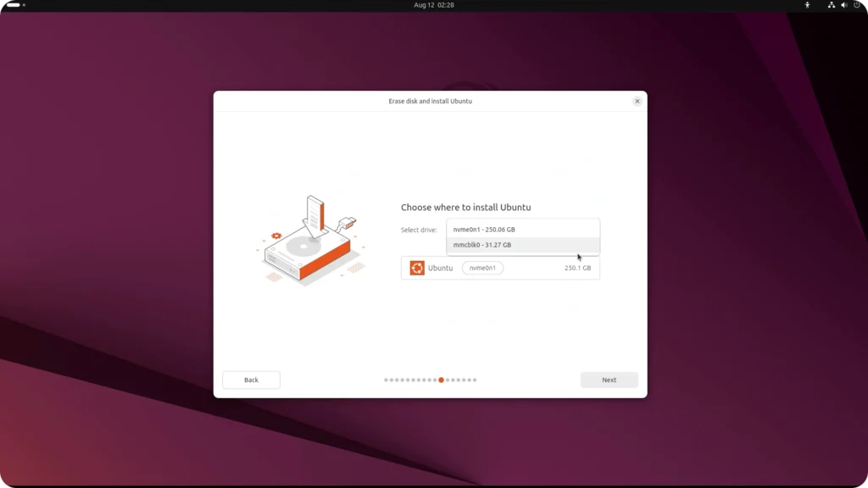Open the power menu icon in top bar
868x488 pixels.
[x=856, y=5]
